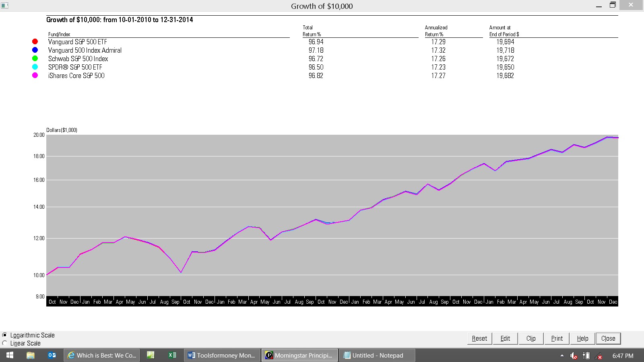Switch to Untitled - Notepad window
This screenshot has width=644, height=362.
pos(377,355)
